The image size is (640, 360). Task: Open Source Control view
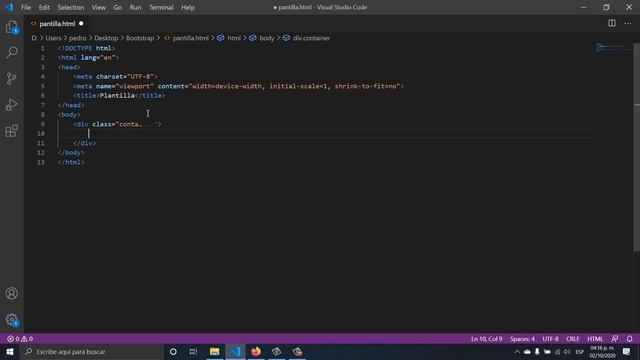coord(11,78)
